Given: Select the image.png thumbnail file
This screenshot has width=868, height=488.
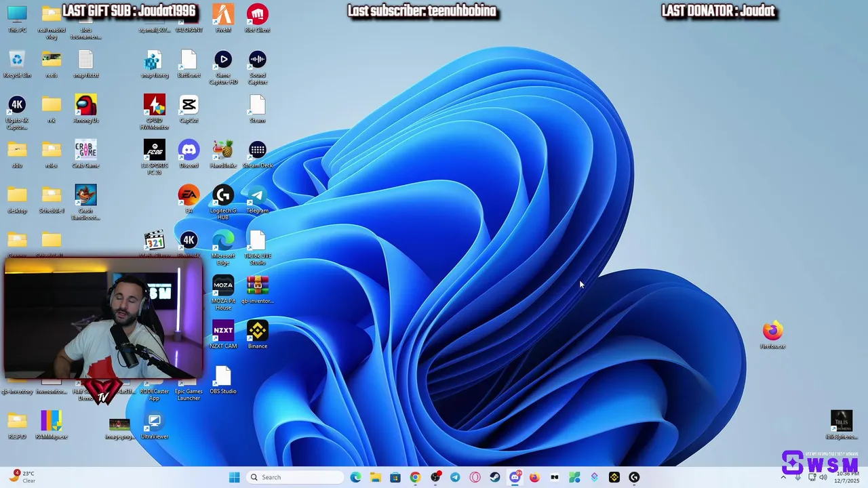Looking at the screenshot, I should (x=119, y=429).
